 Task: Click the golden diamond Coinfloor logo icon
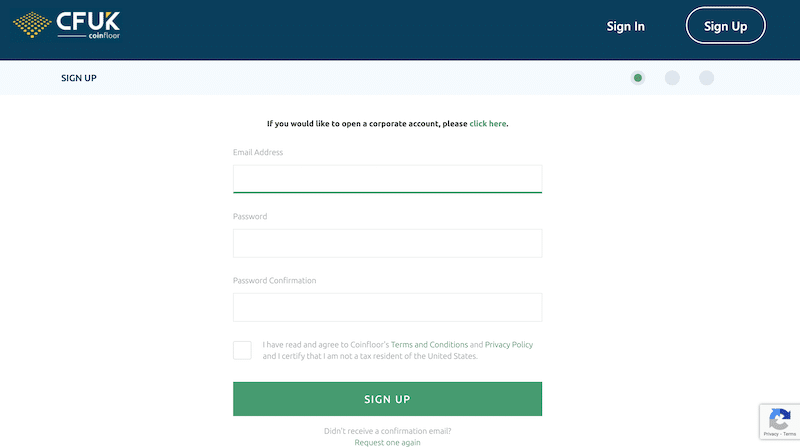pyautogui.click(x=32, y=25)
